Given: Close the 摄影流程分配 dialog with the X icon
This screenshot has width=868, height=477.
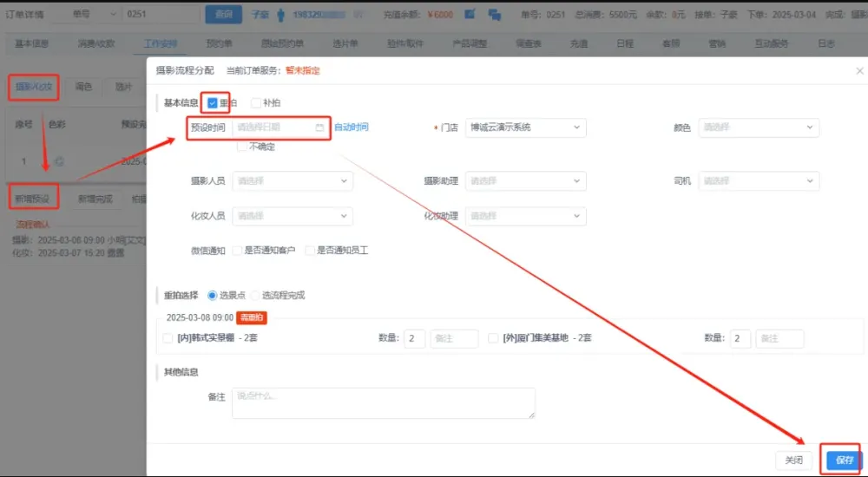Looking at the screenshot, I should (x=858, y=70).
